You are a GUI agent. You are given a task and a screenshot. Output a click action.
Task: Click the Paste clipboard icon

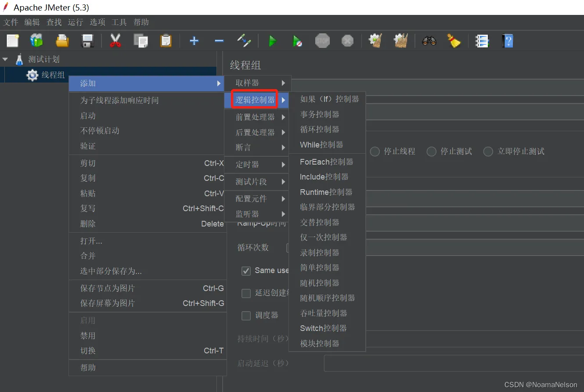coord(166,41)
